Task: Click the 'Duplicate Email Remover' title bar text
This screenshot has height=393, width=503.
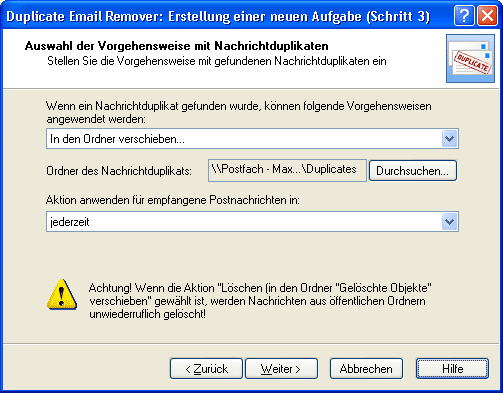Action: click(85, 16)
